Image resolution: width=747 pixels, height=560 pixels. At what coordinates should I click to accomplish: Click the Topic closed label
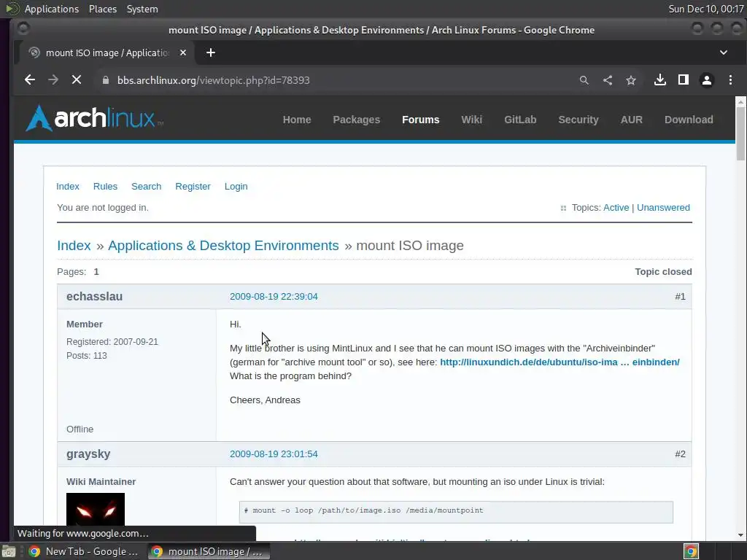pos(663,271)
